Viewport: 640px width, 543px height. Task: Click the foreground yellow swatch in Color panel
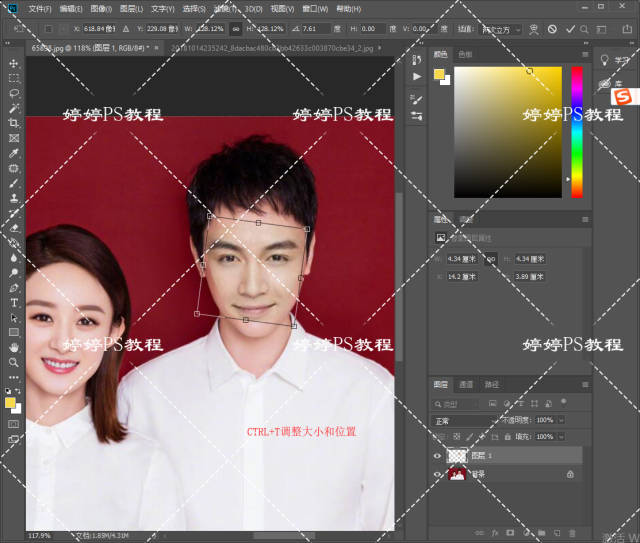439,74
